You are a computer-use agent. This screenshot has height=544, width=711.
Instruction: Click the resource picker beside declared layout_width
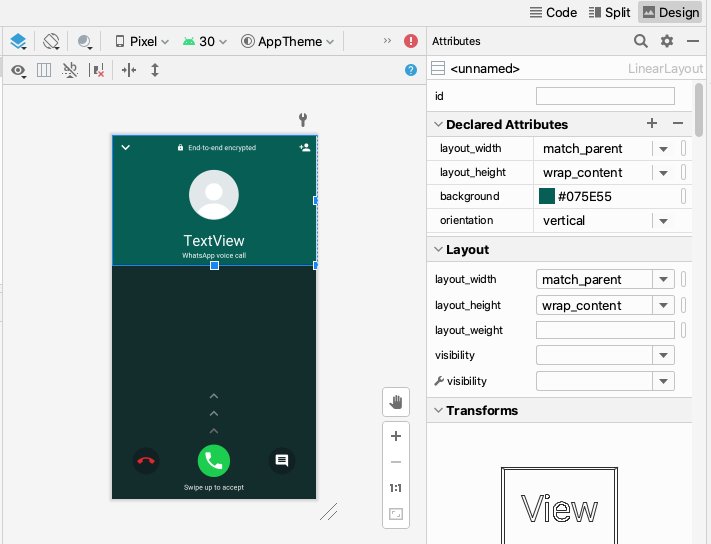[684, 148]
